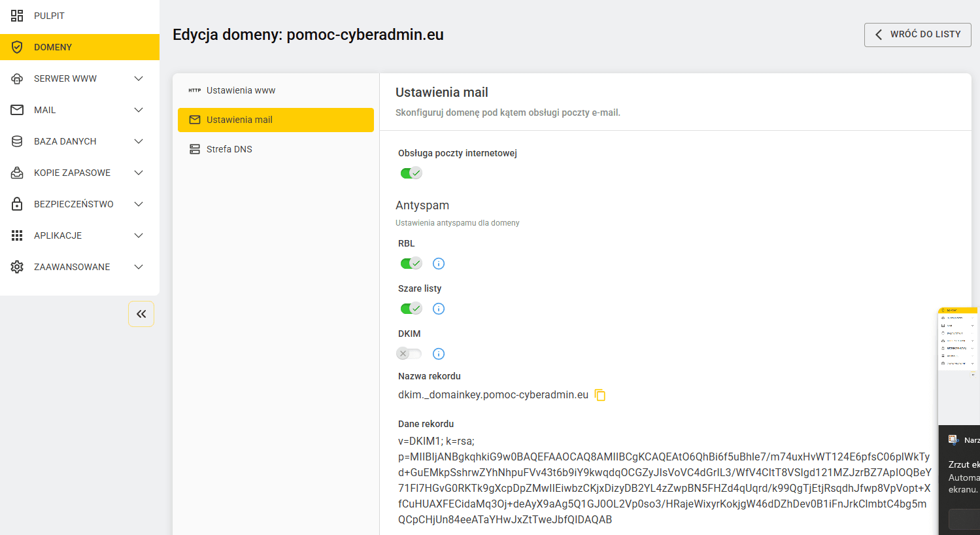This screenshot has width=980, height=535.
Task: Turn off the RBL switch
Action: click(x=411, y=264)
